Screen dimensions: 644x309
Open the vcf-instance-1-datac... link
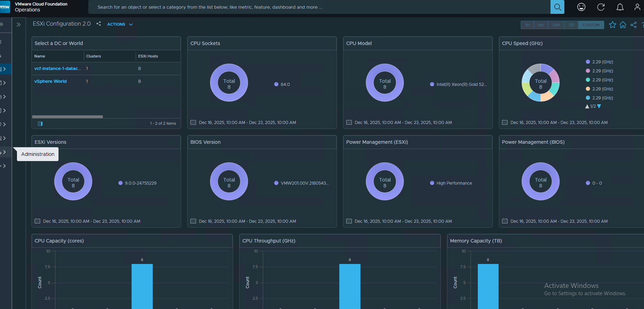coord(57,69)
